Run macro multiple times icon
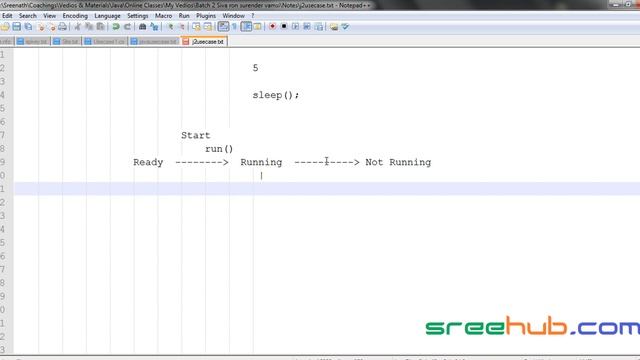640x360 pixels. click(307, 27)
